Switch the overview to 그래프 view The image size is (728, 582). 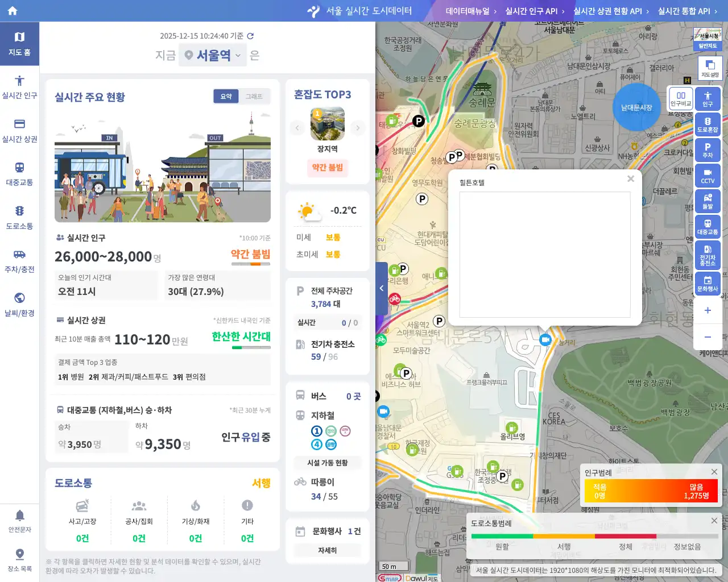click(x=255, y=96)
